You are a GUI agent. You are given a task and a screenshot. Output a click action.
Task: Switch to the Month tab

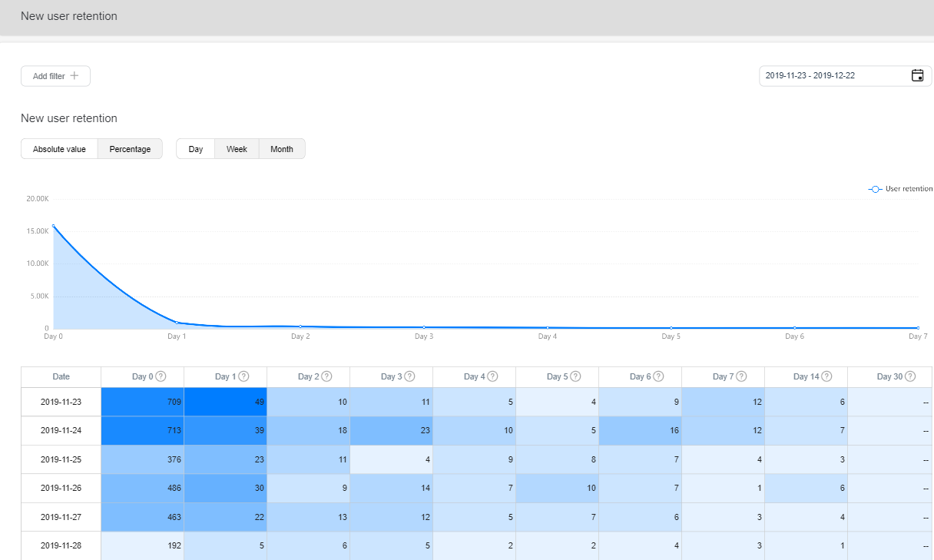281,148
